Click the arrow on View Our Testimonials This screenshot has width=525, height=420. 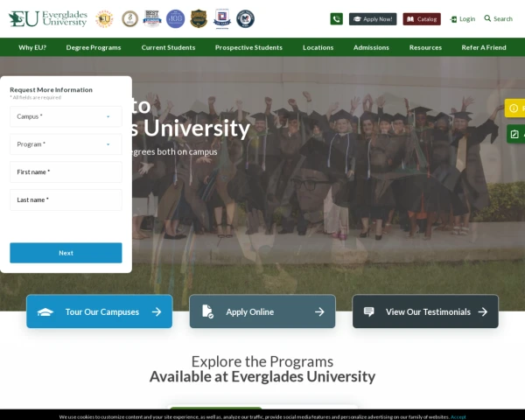coord(482,311)
